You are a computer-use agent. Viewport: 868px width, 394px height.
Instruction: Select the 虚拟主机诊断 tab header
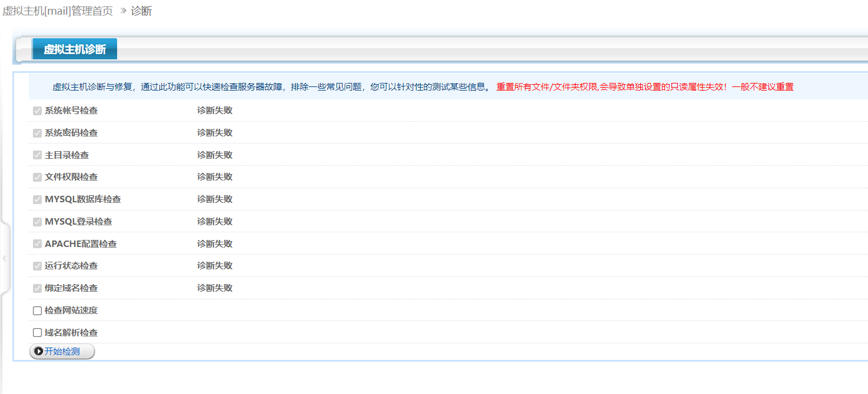point(74,49)
